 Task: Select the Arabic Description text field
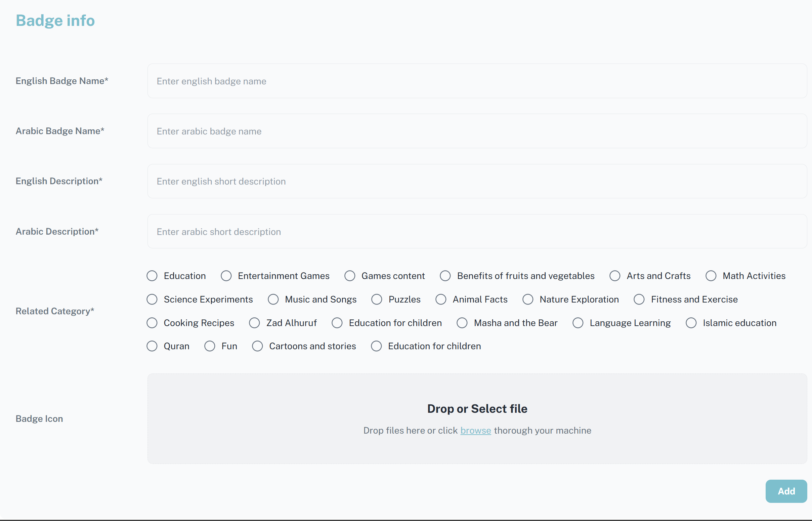point(477,231)
